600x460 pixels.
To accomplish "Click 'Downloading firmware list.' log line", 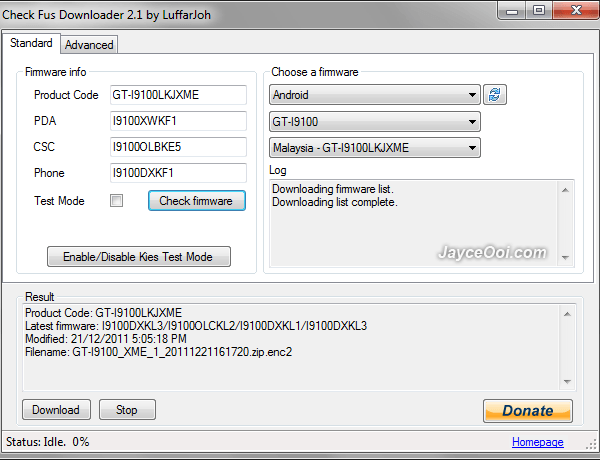I will 333,189.
